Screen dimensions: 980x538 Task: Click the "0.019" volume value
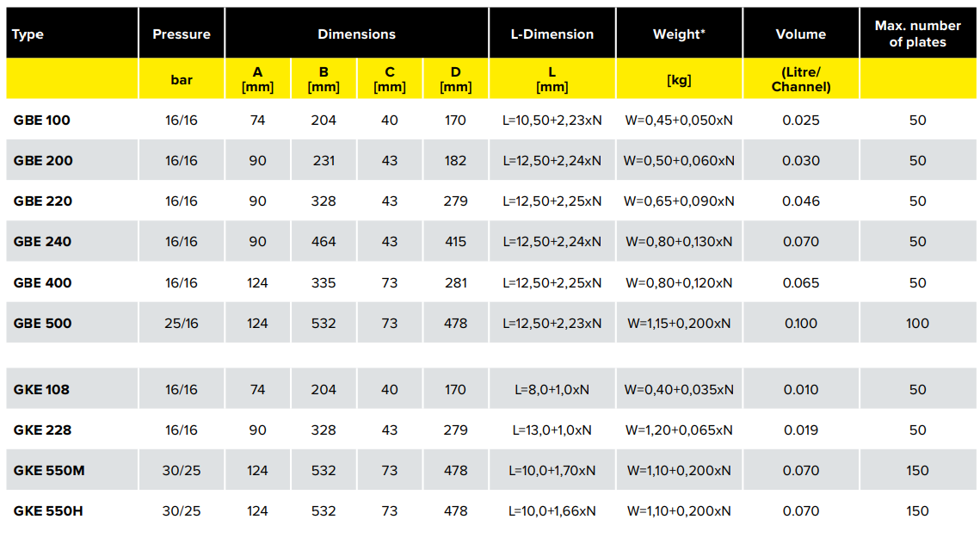(801, 430)
